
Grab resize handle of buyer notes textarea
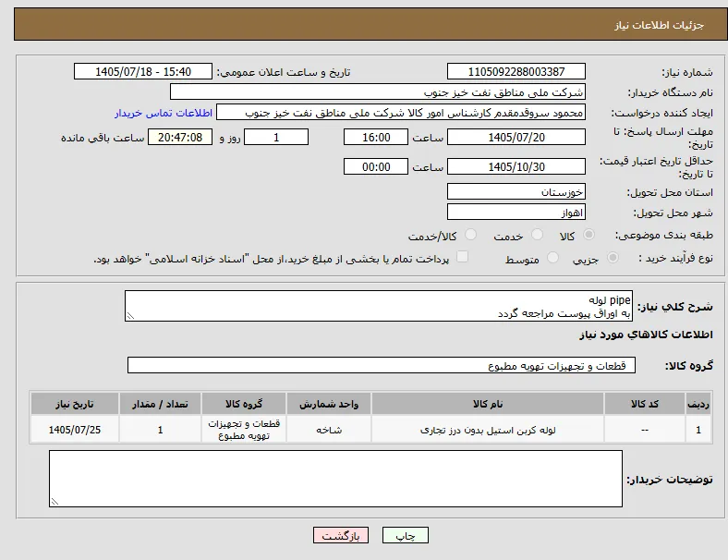[x=55, y=502]
